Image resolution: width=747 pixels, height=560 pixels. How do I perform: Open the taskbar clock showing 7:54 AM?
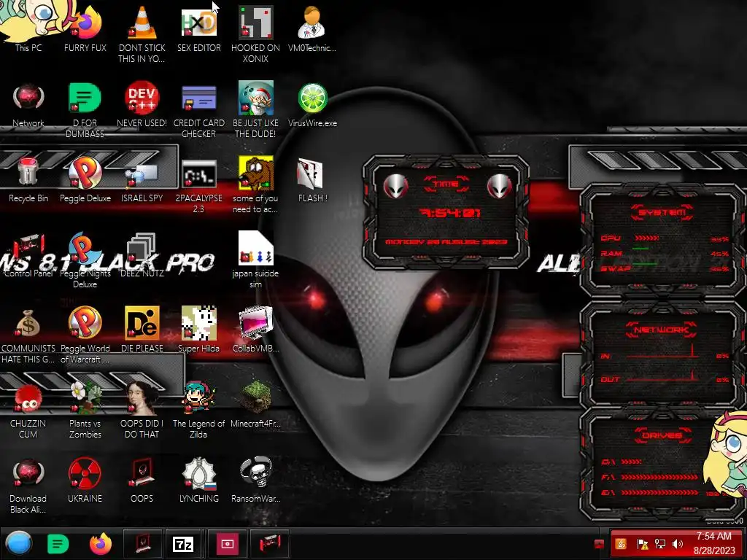(x=713, y=543)
